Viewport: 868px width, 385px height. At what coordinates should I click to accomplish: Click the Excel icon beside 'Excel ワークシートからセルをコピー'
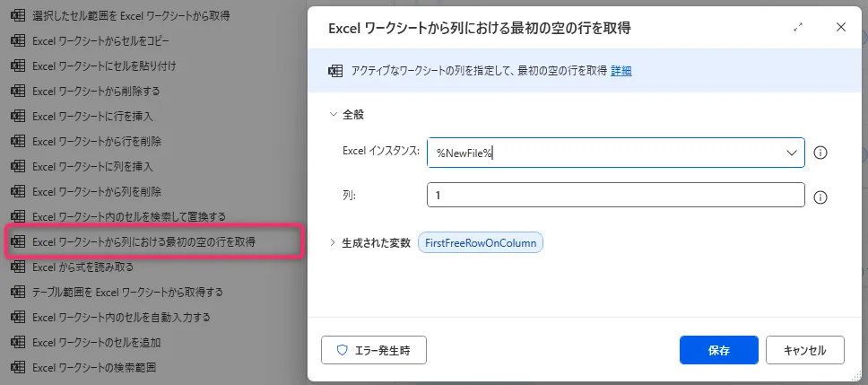tap(17, 40)
